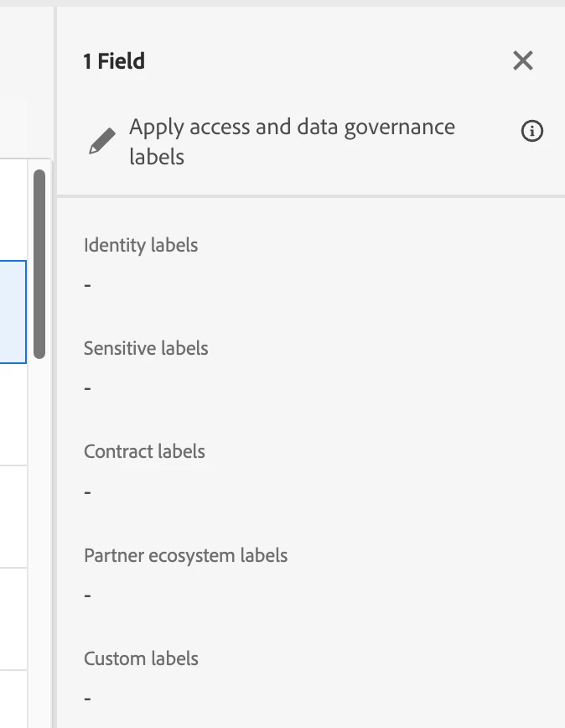Click the dash under Partner ecosystem labels
The height and width of the screenshot is (728, 565).
[x=88, y=595]
